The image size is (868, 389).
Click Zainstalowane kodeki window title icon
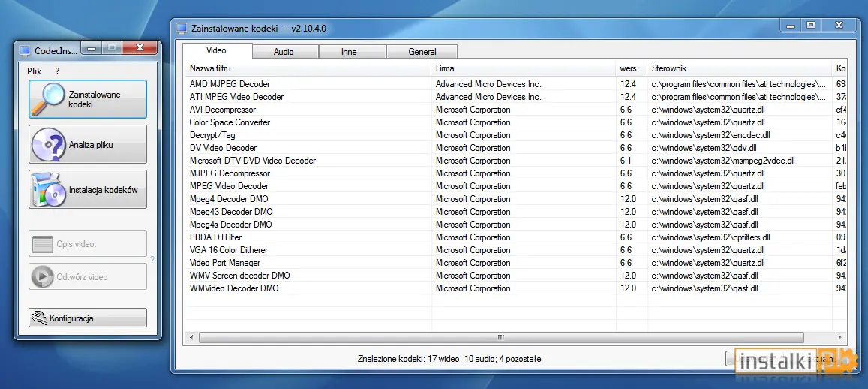click(181, 28)
